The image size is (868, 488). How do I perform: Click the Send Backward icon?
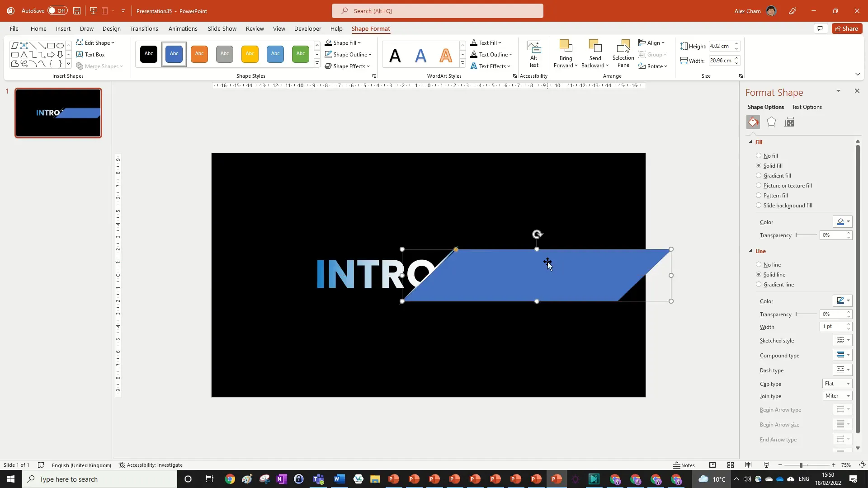click(x=595, y=47)
